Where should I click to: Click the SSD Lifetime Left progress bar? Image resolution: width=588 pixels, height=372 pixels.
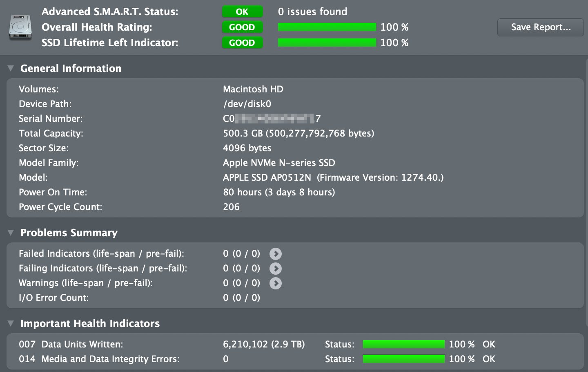click(x=327, y=43)
